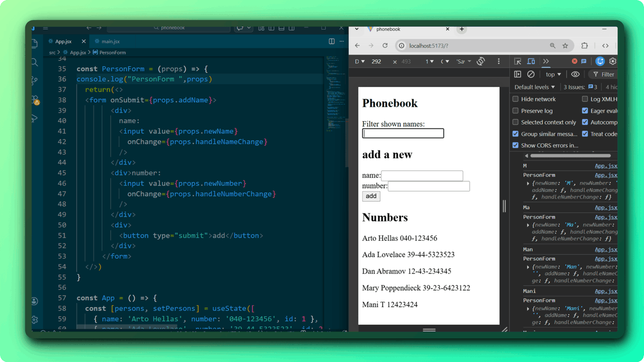This screenshot has width=644, height=362.
Task: Click the App.jsx breadcrumb item
Action: pos(75,53)
